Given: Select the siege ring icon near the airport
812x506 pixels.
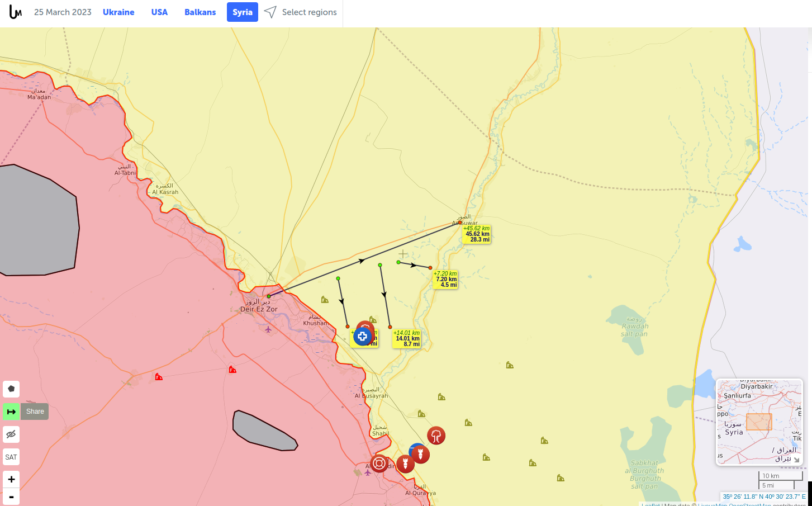Looking at the screenshot, I should (x=379, y=463).
